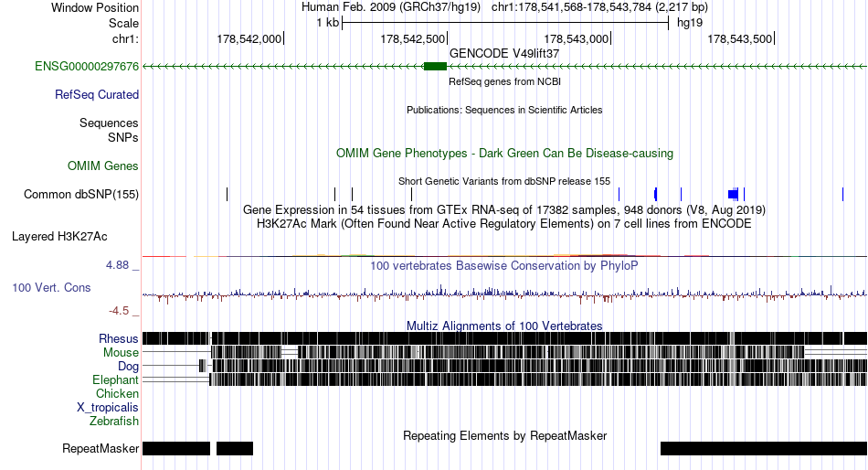Click the 1 kb scale bar

coord(505,23)
